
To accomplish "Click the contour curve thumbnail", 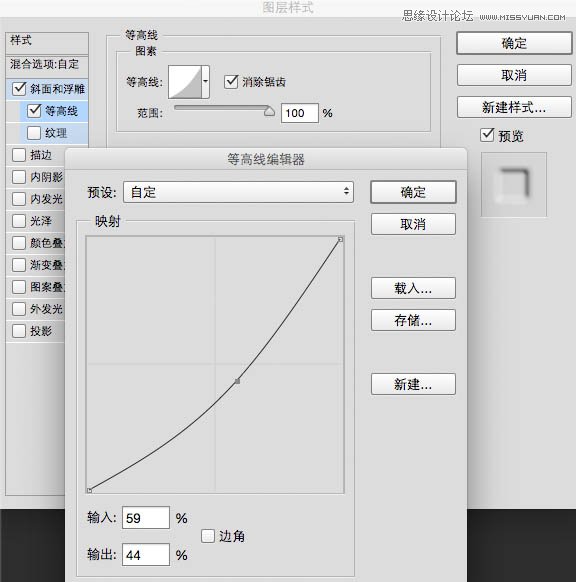I will (x=185, y=82).
